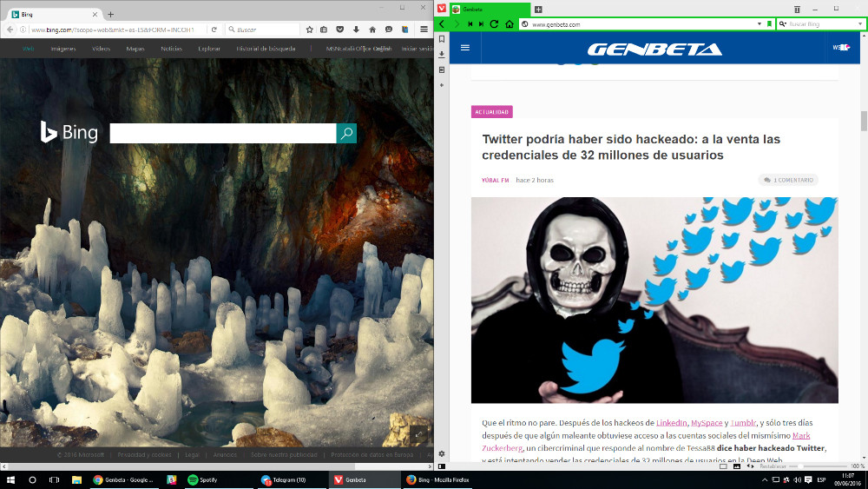Toggle the Vivaldi side panel visibility
Image resolution: width=868 pixels, height=489 pixels.
(x=441, y=466)
